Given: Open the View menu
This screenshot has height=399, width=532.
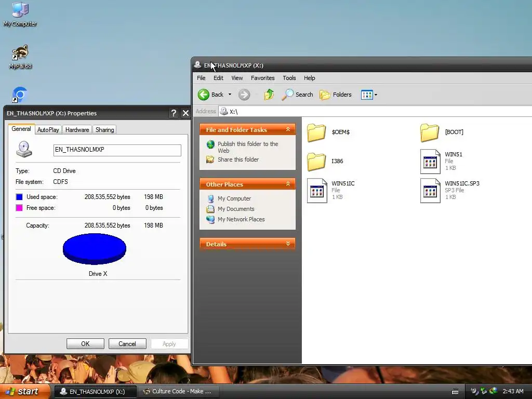Looking at the screenshot, I should pos(237,78).
